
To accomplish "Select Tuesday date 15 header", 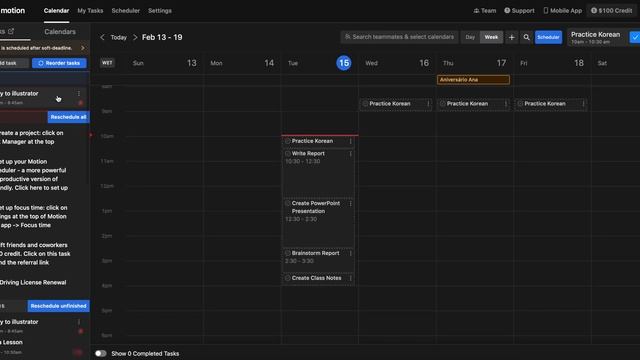I will pos(344,63).
